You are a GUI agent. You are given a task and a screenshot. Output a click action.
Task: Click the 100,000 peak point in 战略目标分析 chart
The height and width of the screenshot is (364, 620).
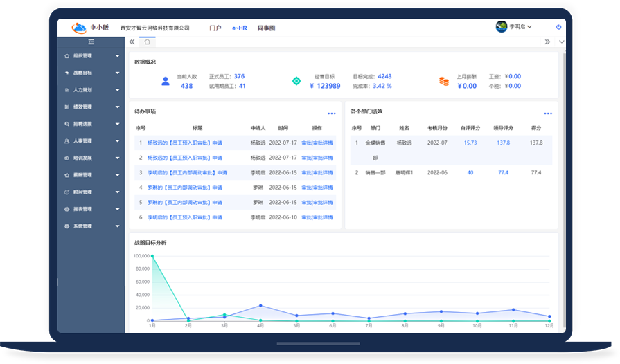(x=152, y=256)
